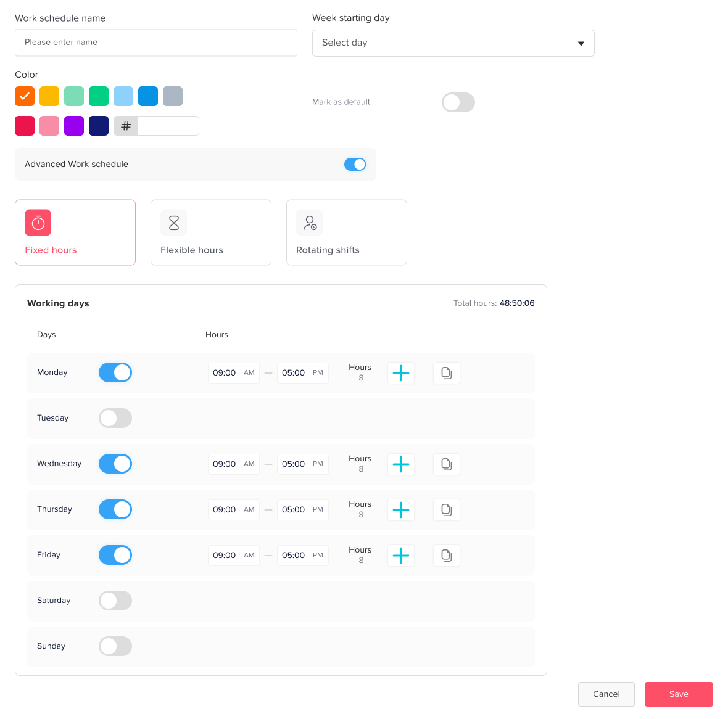Toggle Mark as default on
Image resolution: width=728 pixels, height=719 pixels.
click(458, 102)
